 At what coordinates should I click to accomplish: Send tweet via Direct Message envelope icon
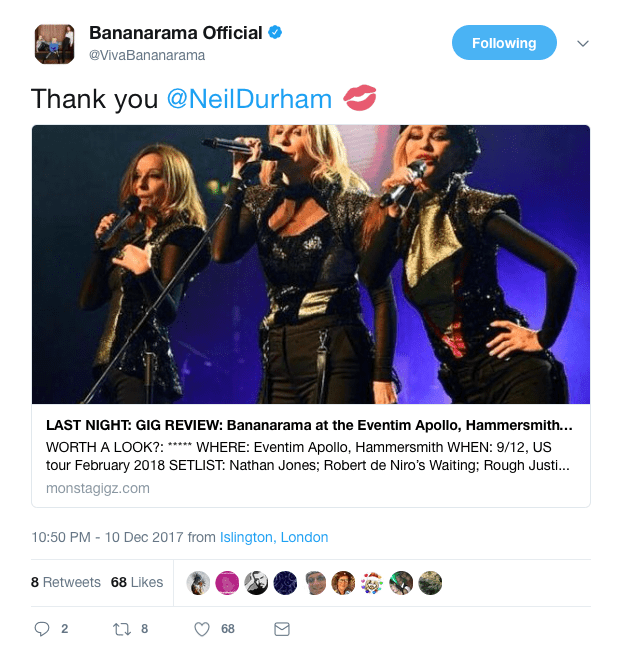pos(282,629)
